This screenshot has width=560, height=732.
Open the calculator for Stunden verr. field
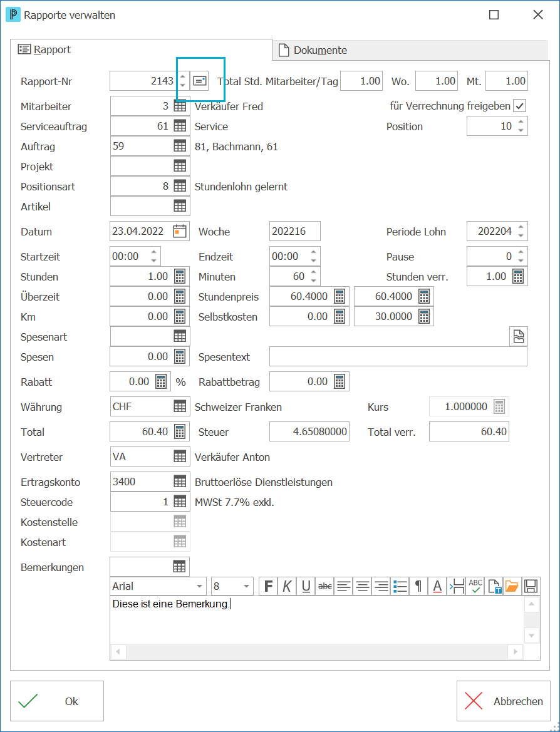518,276
